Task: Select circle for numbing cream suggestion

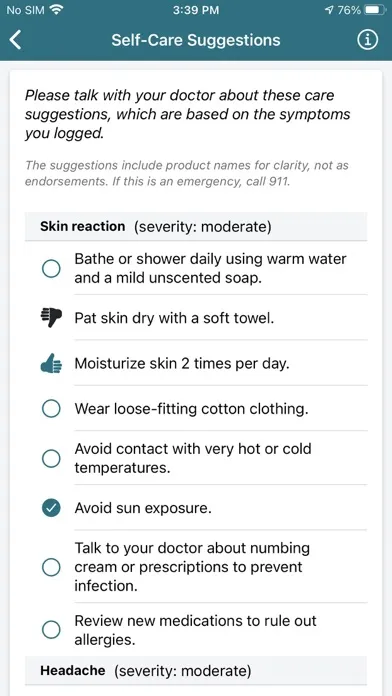Action: point(51,567)
